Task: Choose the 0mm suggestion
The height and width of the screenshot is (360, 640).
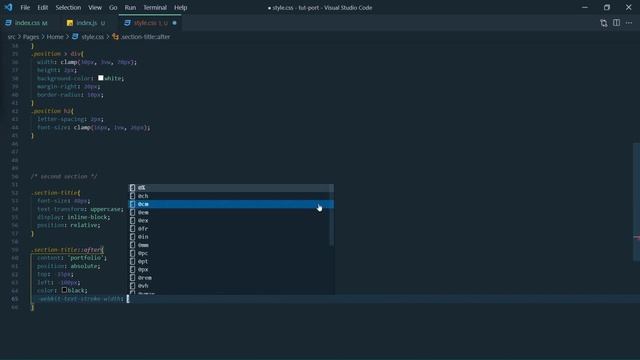Action: (231, 245)
